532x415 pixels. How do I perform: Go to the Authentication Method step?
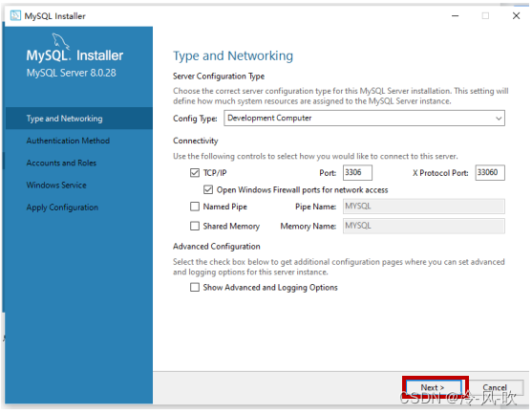(x=68, y=141)
